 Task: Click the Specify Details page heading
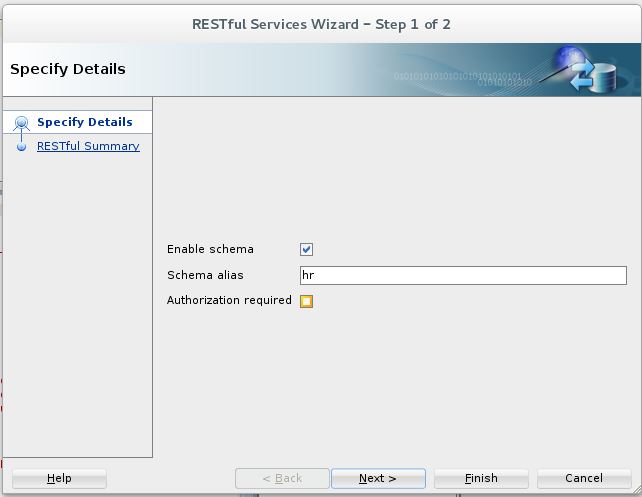click(x=68, y=69)
